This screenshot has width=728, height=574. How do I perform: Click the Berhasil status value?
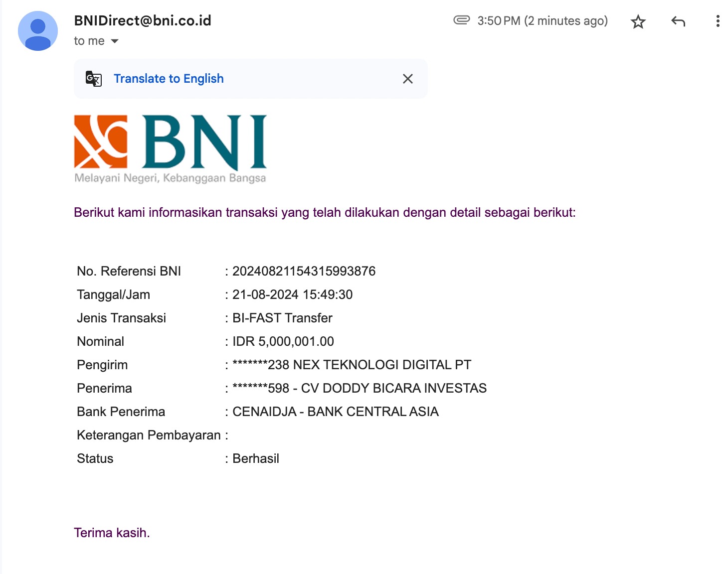tap(255, 458)
